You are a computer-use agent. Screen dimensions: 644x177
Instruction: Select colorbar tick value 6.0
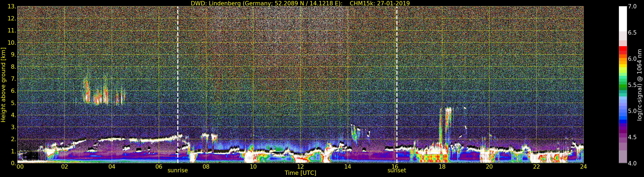click(632, 59)
